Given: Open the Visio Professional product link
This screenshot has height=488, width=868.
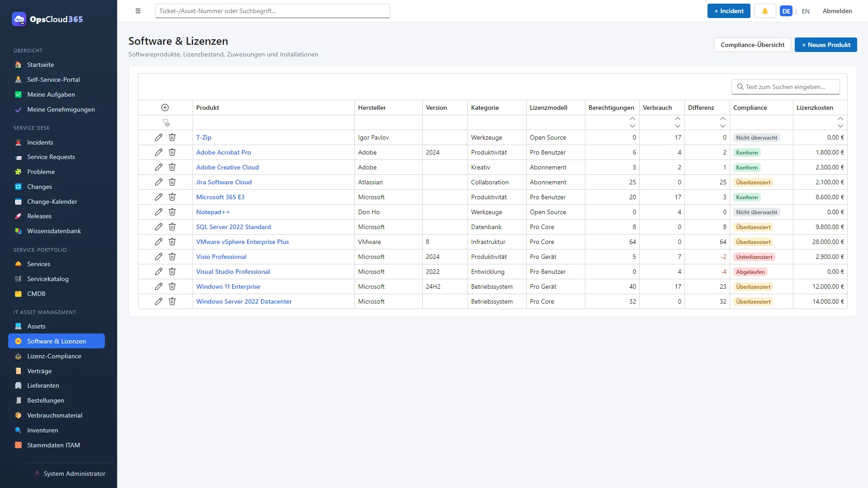Looking at the screenshot, I should 221,257.
